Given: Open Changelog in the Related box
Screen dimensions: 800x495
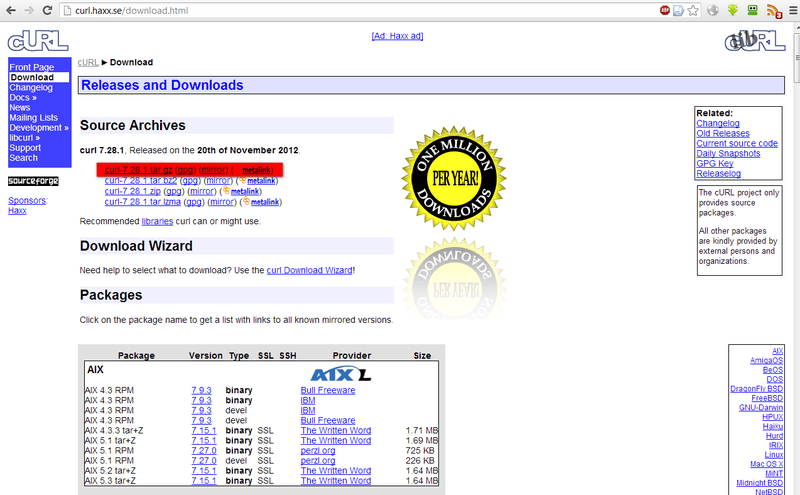Looking at the screenshot, I should click(718, 123).
